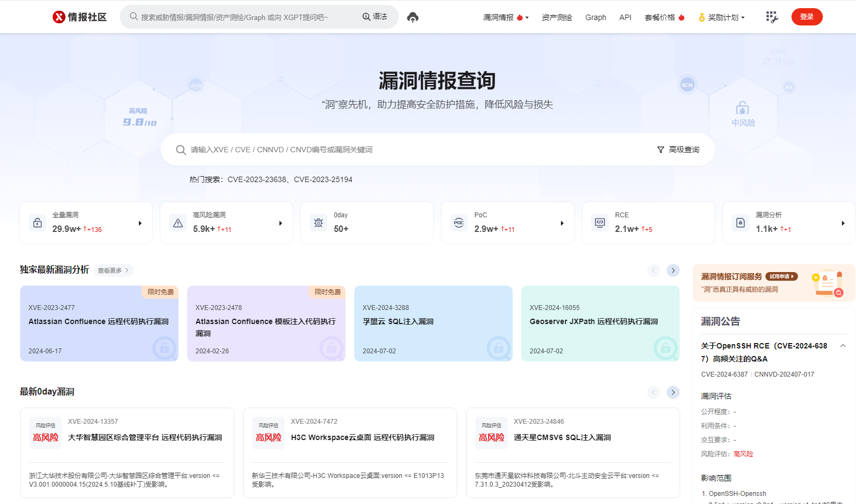The height and width of the screenshot is (504, 856).
Task: Click the CNNVD-202407-017 identifier text
Action: 784,374
